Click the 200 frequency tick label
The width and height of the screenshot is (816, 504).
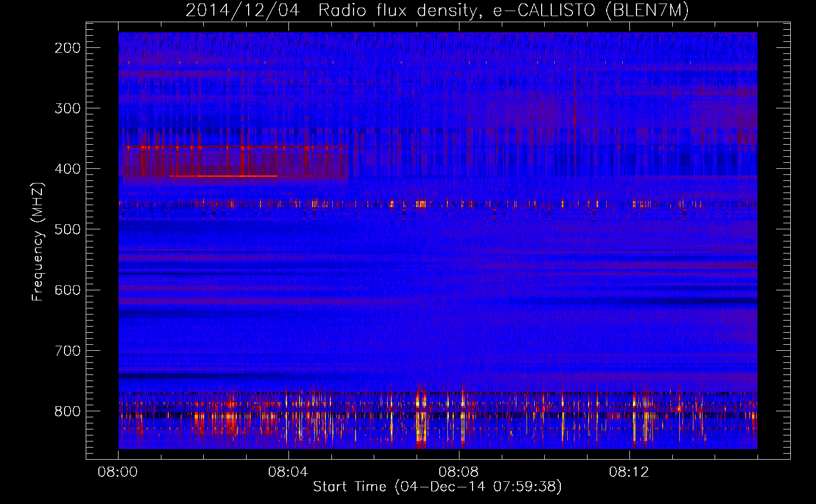[67, 48]
